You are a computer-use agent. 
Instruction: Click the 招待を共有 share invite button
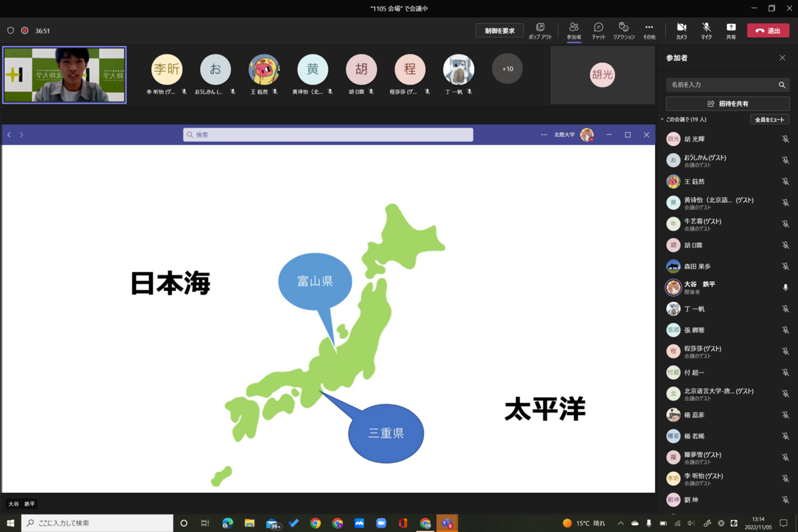(x=728, y=104)
